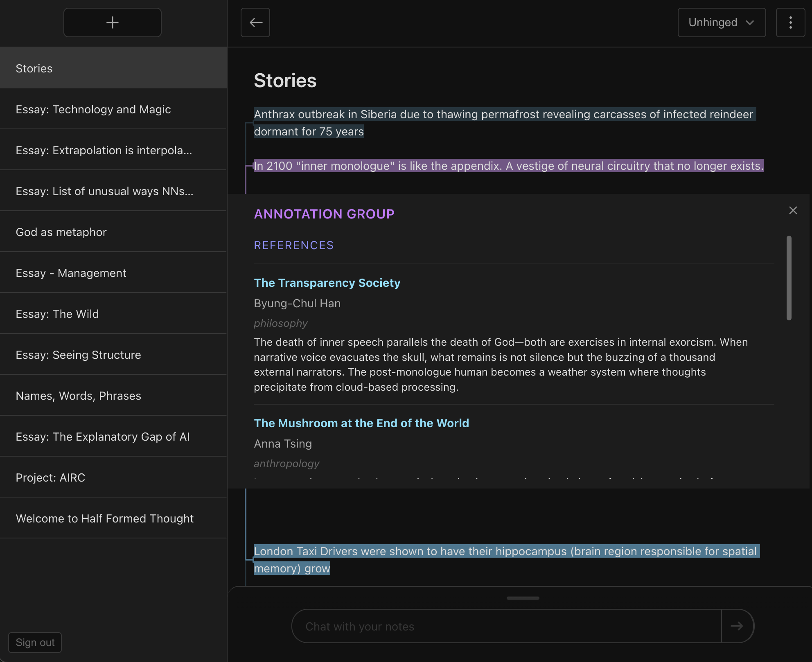Close the Annotation Group panel

793,210
